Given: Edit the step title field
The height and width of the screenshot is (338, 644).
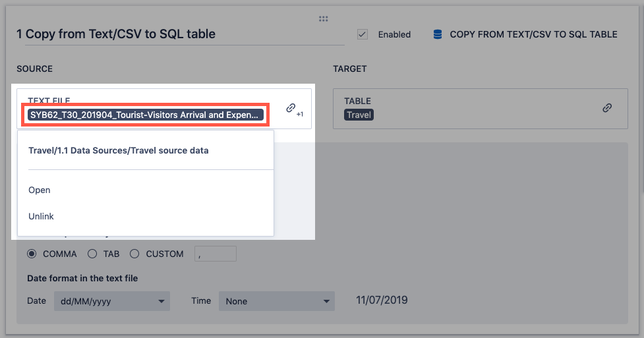Looking at the screenshot, I should tap(179, 34).
